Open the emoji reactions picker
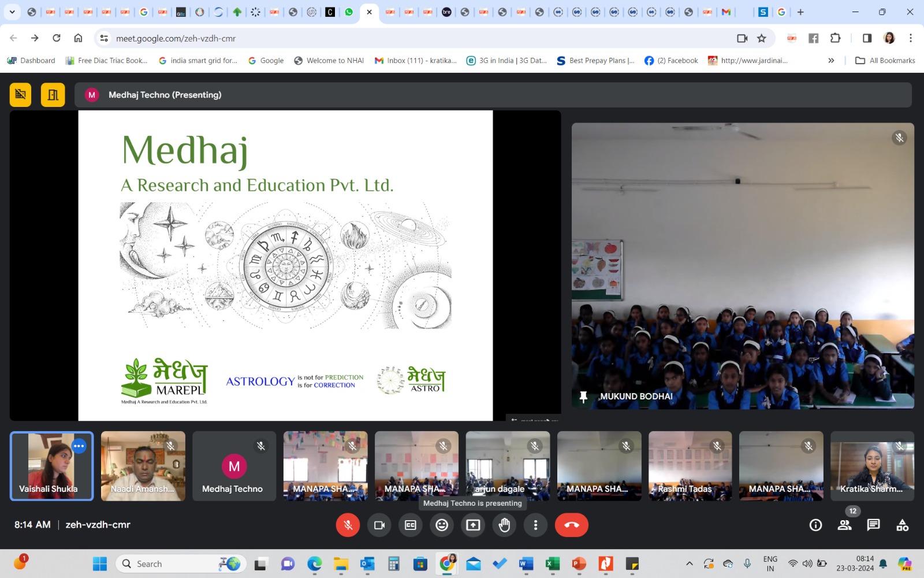The image size is (924, 578). click(x=442, y=525)
